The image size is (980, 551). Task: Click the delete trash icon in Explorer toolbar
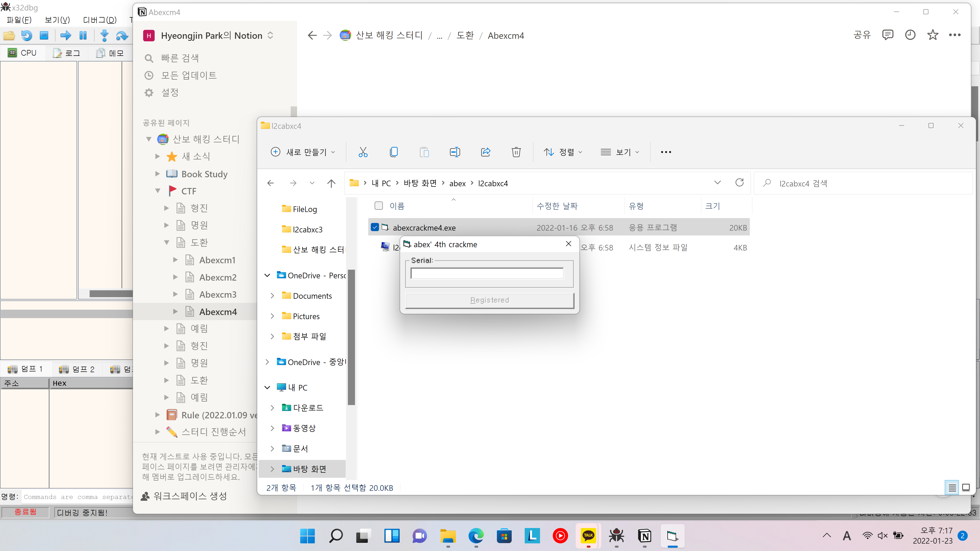(x=516, y=152)
